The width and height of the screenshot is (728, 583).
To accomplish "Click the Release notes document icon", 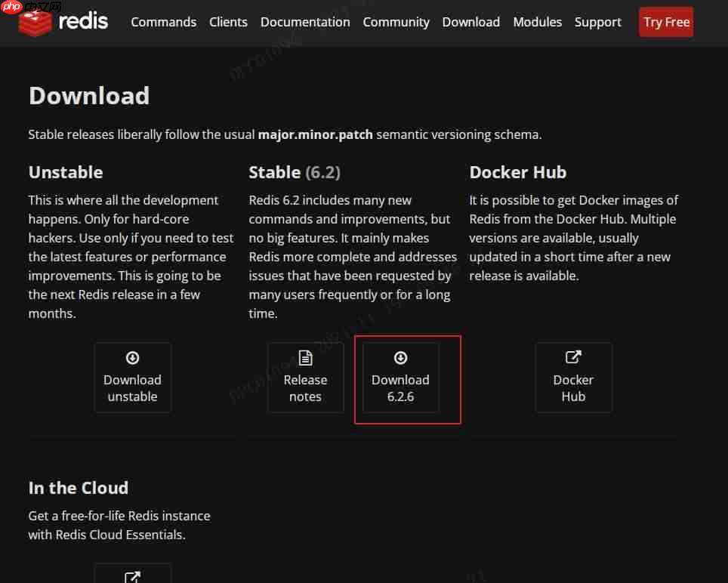I will (306, 357).
